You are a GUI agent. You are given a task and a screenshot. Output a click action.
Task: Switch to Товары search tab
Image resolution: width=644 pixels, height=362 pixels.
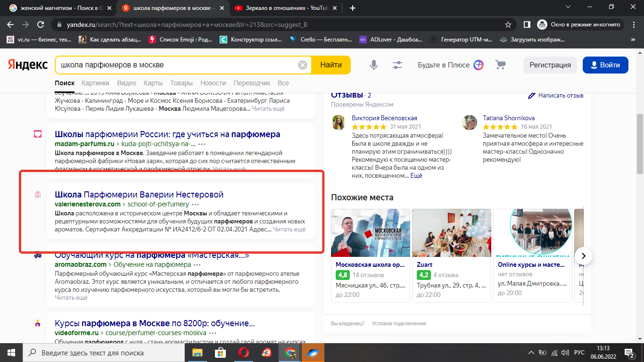182,83
